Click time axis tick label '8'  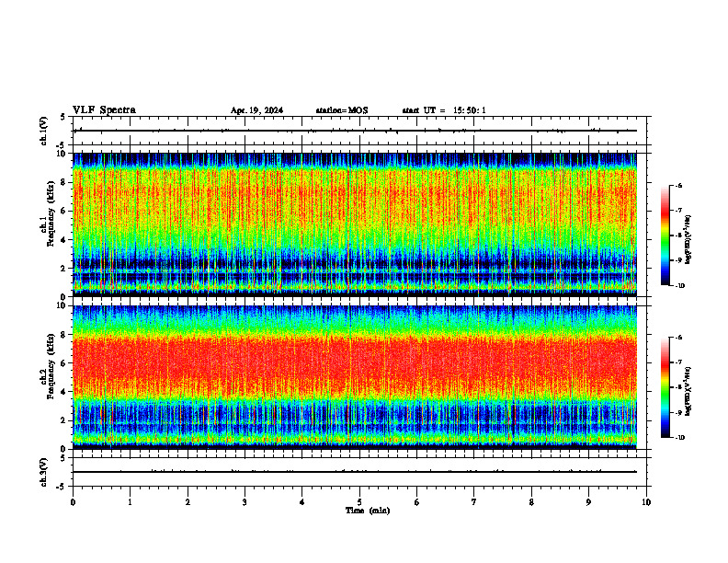point(531,502)
